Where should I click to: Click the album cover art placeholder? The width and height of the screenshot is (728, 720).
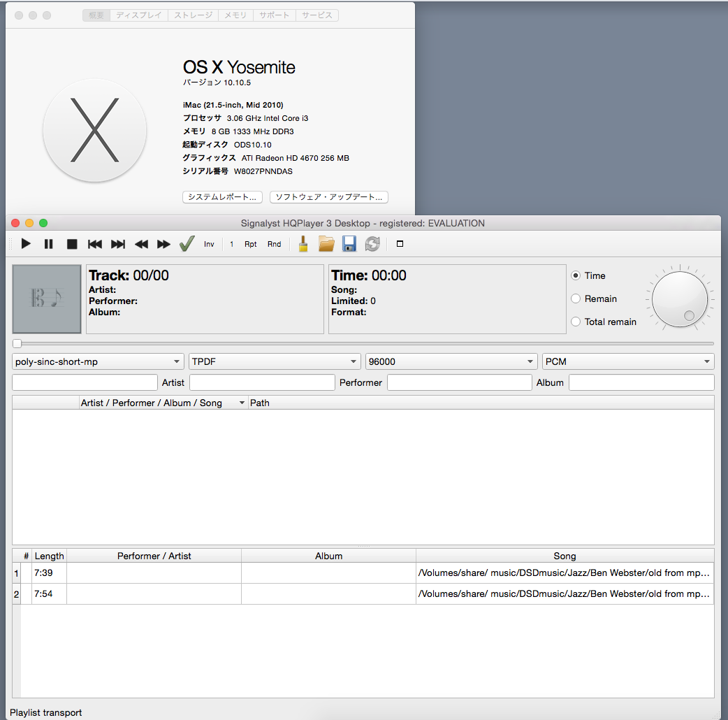click(x=47, y=299)
